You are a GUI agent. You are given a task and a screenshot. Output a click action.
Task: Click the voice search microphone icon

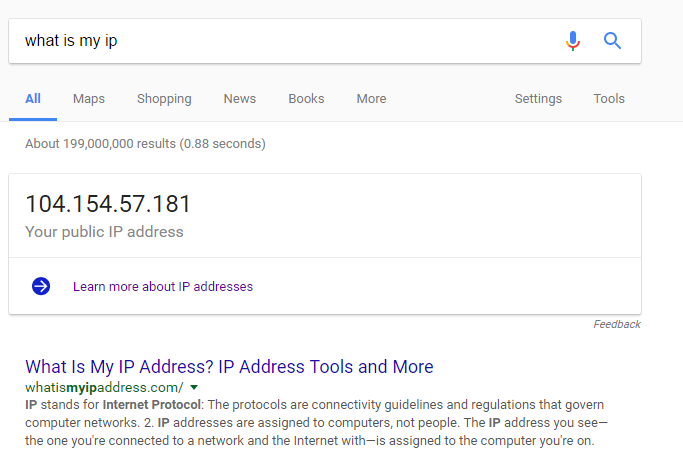point(572,41)
